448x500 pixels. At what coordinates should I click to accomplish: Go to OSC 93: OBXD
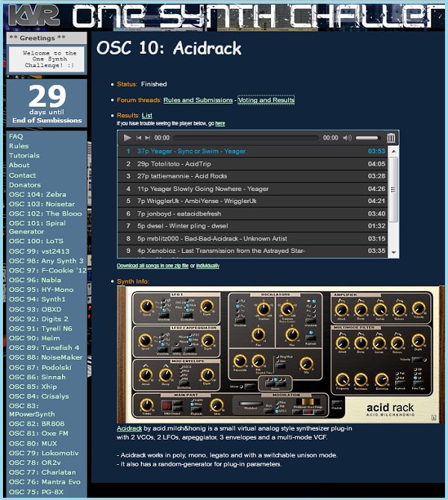click(35, 309)
